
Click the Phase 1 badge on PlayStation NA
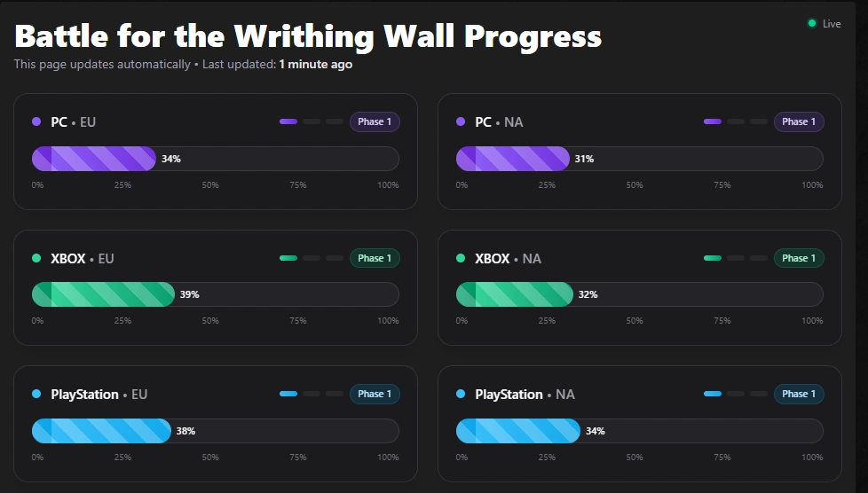[x=799, y=394]
